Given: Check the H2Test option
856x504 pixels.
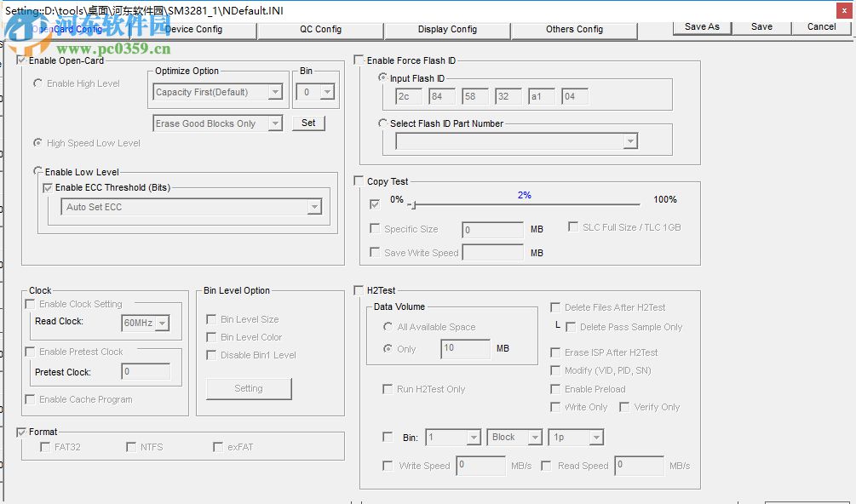Looking at the screenshot, I should point(359,290).
